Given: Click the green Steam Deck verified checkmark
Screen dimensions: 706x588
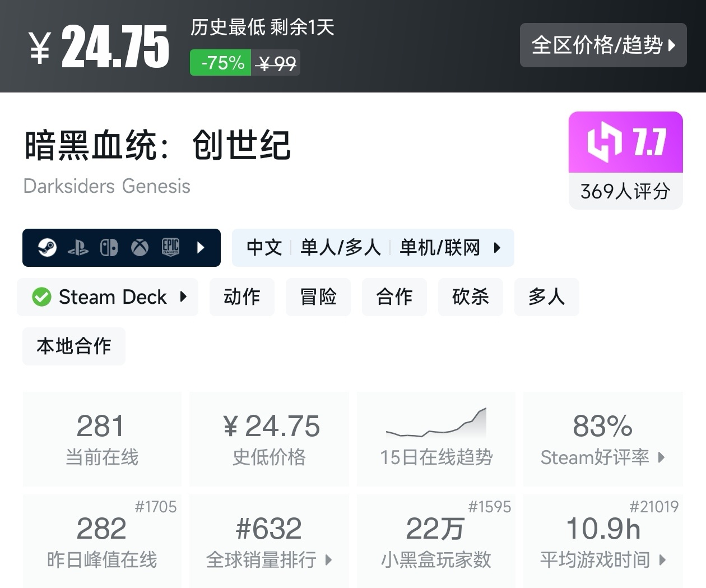Looking at the screenshot, I should tap(41, 297).
